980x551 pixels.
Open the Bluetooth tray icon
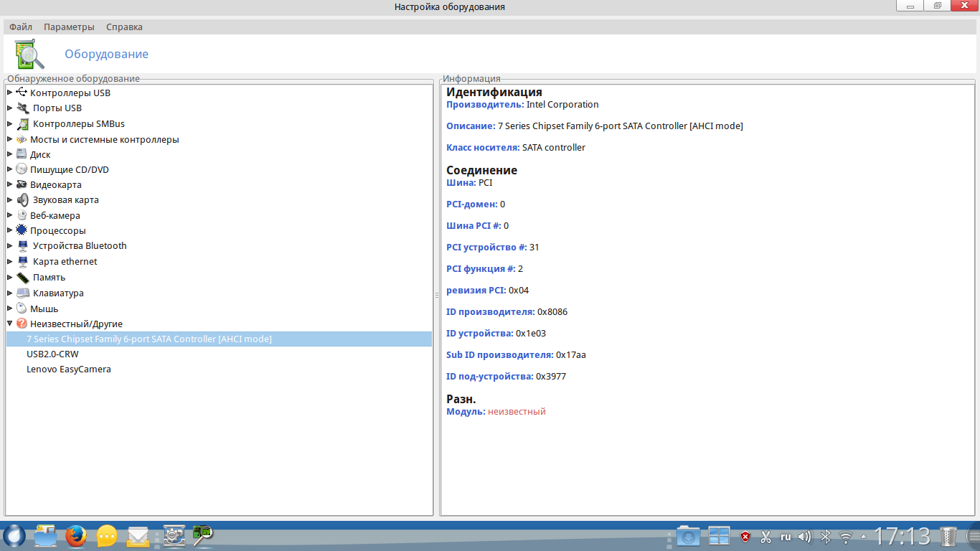pyautogui.click(x=826, y=537)
